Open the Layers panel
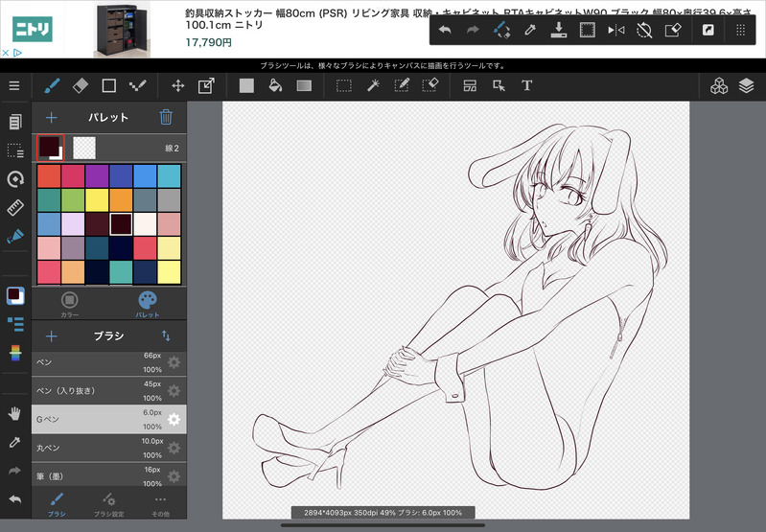The image size is (766, 532). coord(746,86)
